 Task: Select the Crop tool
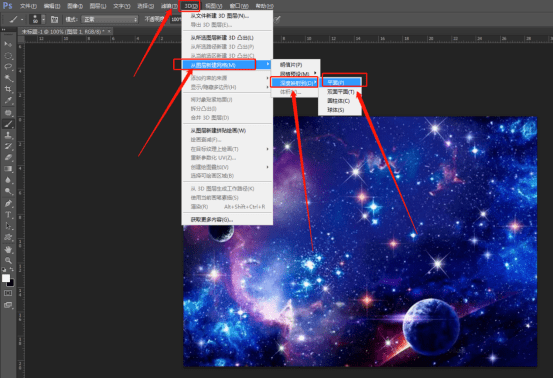point(8,89)
